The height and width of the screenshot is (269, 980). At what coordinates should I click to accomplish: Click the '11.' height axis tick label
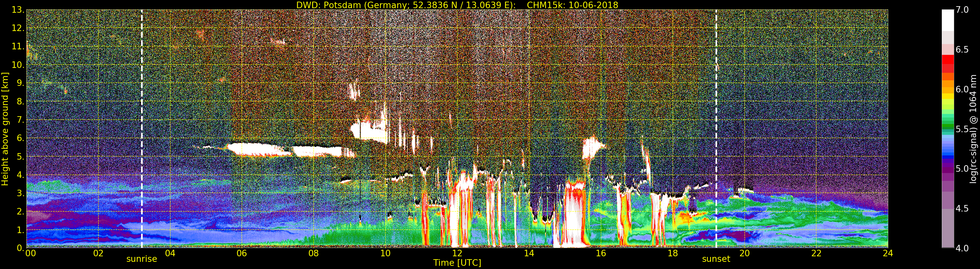pos(18,46)
